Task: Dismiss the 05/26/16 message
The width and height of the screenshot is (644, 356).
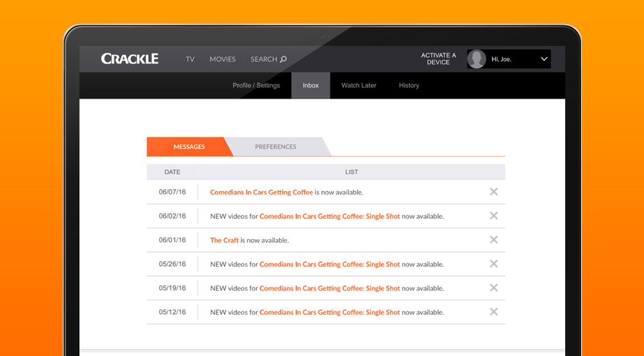Action: [494, 264]
